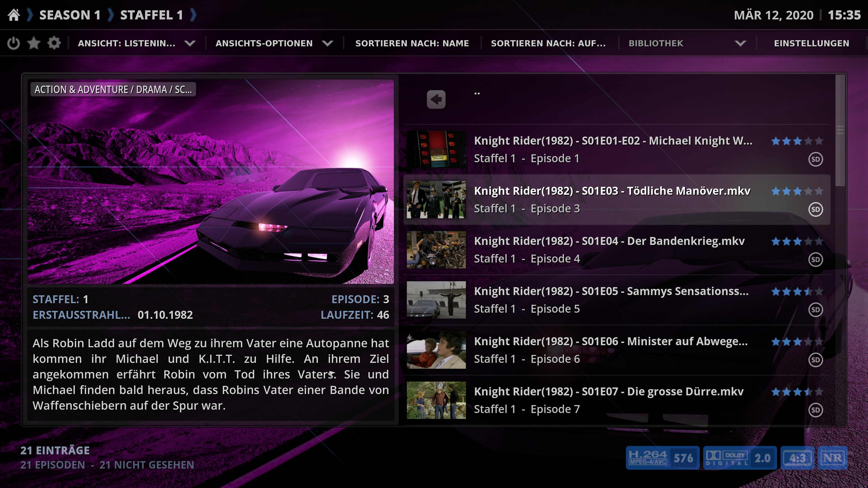
Task: Click the 4:3 aspect ratio badge
Action: [x=797, y=458]
